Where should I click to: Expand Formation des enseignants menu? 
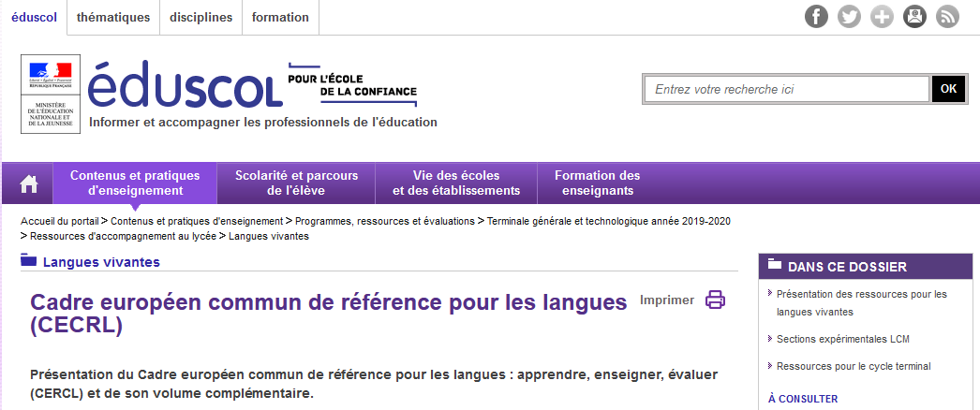coord(597,183)
